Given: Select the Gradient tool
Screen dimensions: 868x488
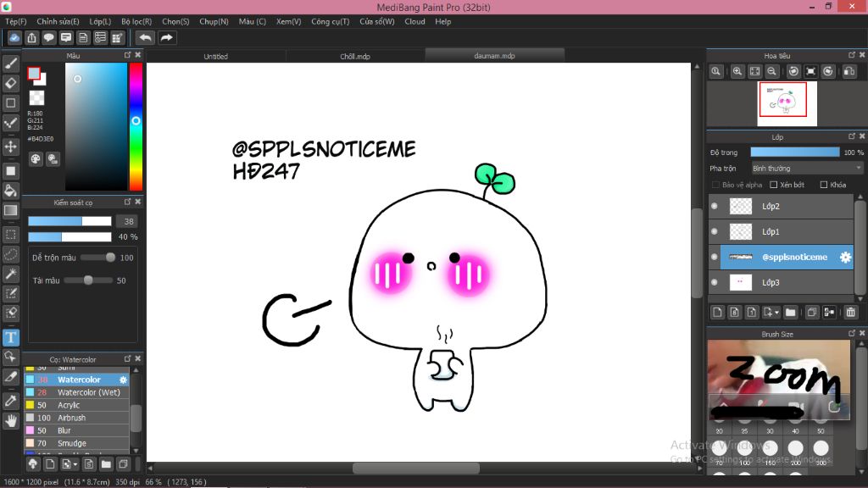Looking at the screenshot, I should pos(10,211).
